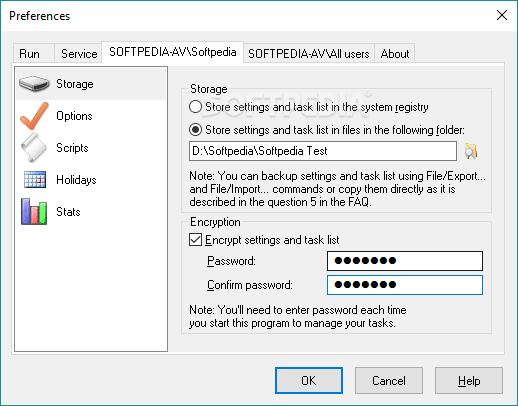Open the Holidays calendar icon
Viewport: 518px width, 406px height.
coord(35,179)
